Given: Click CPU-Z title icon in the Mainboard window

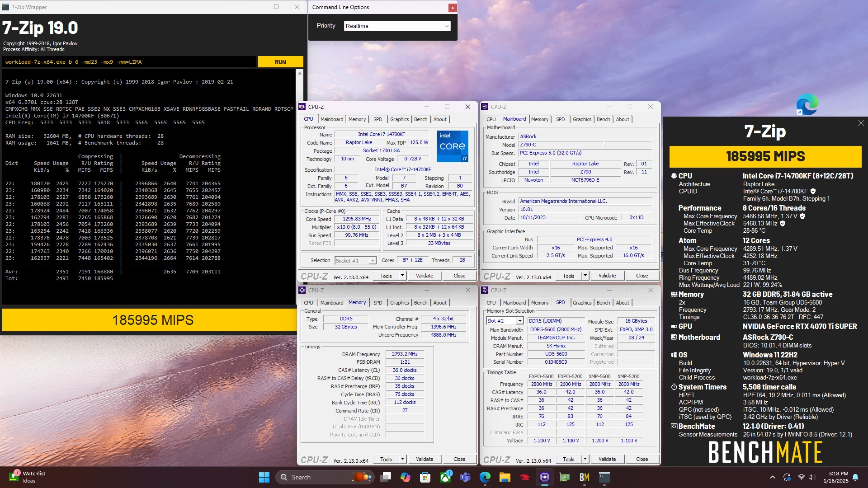Looking at the screenshot, I should click(x=485, y=107).
